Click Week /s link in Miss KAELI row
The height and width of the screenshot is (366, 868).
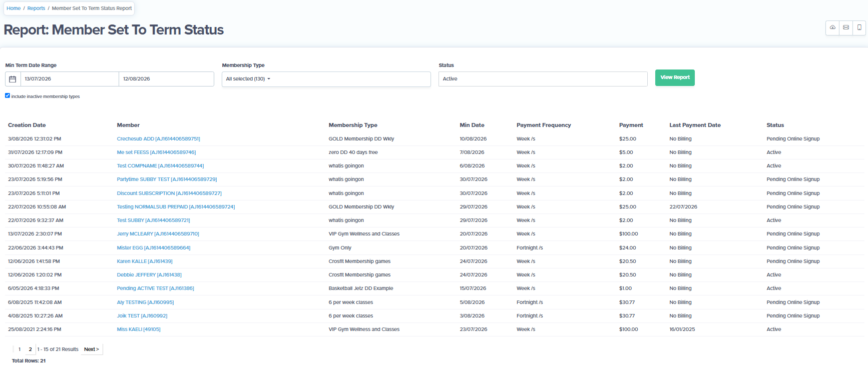click(526, 329)
